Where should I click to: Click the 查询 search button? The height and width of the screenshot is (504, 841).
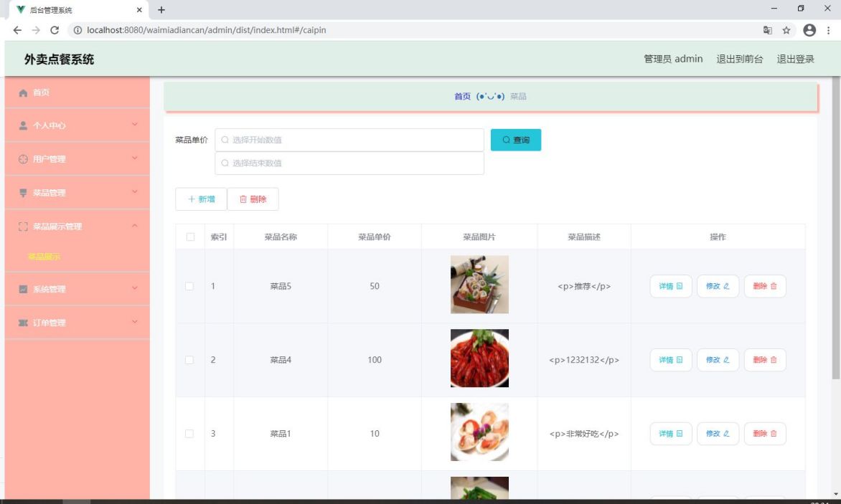tap(516, 140)
